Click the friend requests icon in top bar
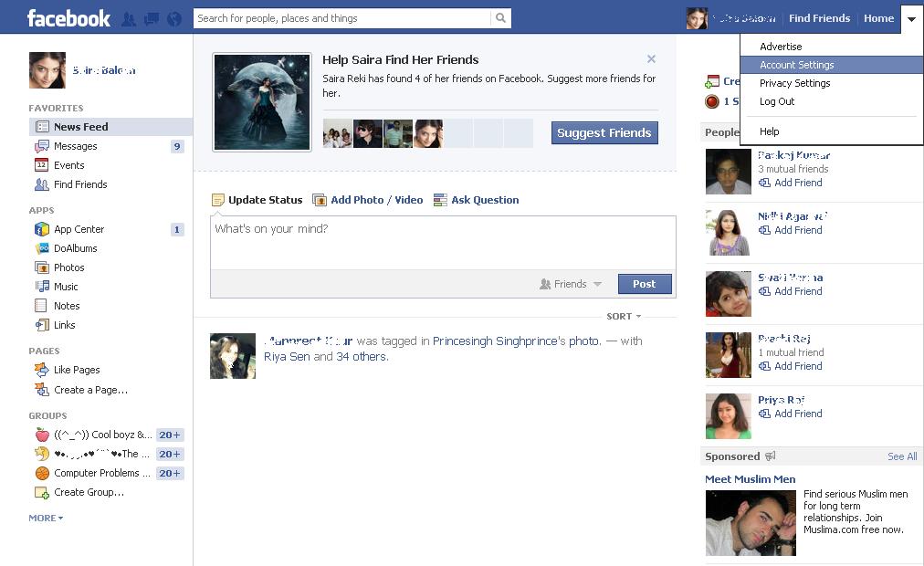Screen dimensions: 924x566 pyautogui.click(x=129, y=18)
